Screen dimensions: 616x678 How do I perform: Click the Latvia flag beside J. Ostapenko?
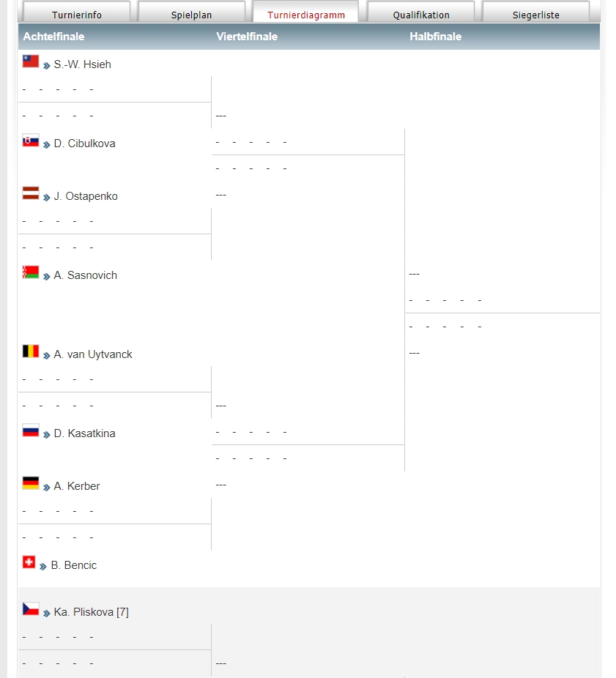30,193
